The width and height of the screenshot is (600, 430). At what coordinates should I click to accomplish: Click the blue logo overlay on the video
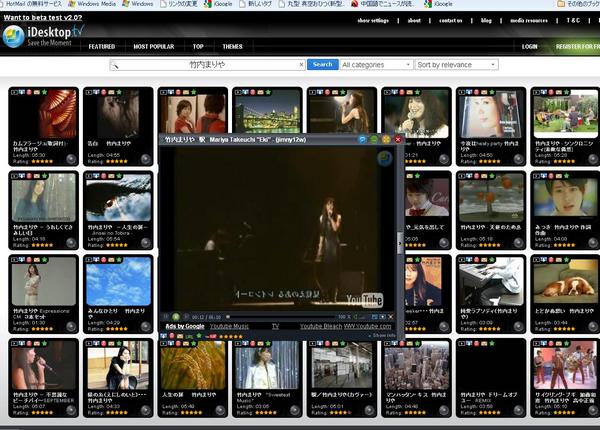385,158
